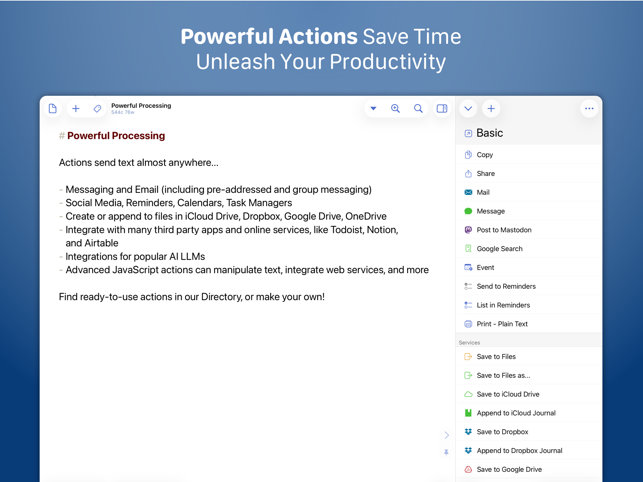Run the Save to Files as... action

(x=528, y=375)
